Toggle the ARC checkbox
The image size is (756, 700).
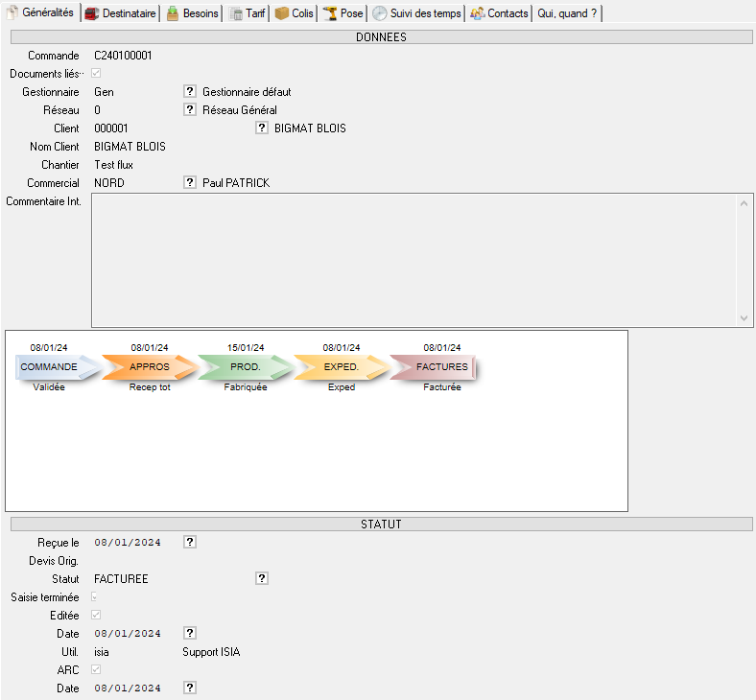(96, 670)
